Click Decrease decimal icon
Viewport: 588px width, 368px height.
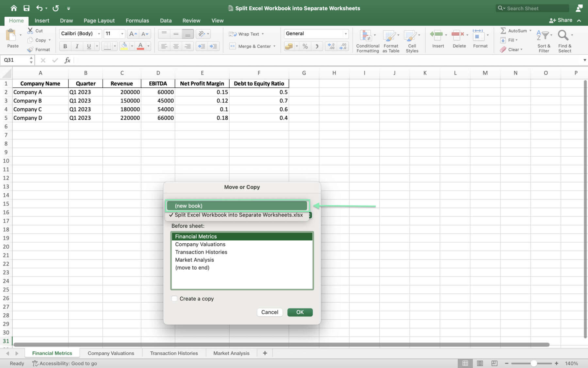point(343,46)
